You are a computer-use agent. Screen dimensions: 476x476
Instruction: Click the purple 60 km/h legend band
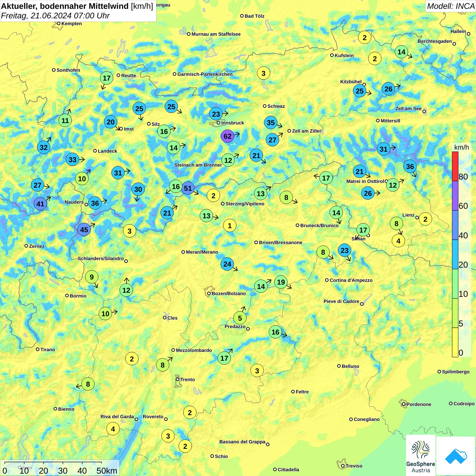coord(455,196)
